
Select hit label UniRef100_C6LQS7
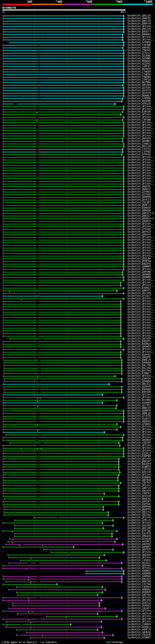pyautogui.click(x=139, y=608)
